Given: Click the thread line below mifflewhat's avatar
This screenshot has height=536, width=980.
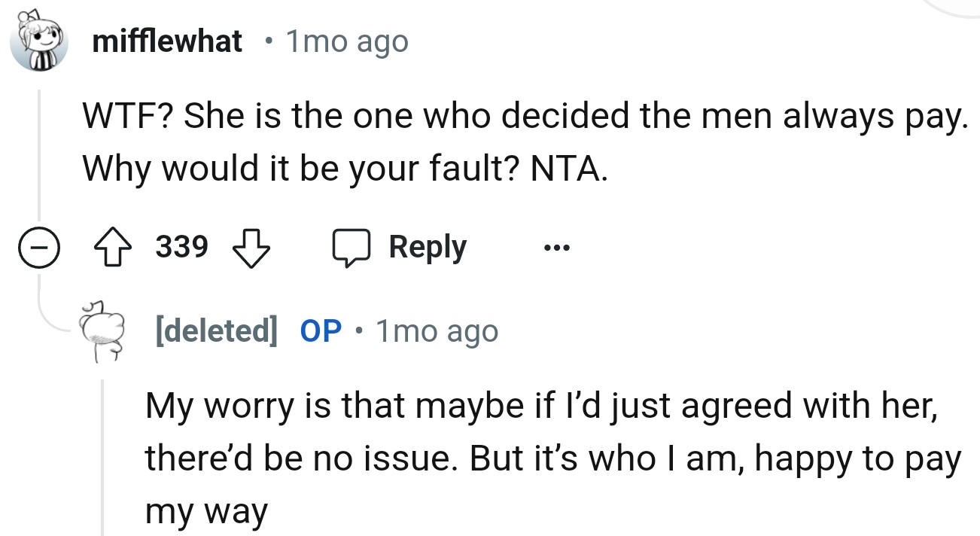Looking at the screenshot, I should (40, 151).
